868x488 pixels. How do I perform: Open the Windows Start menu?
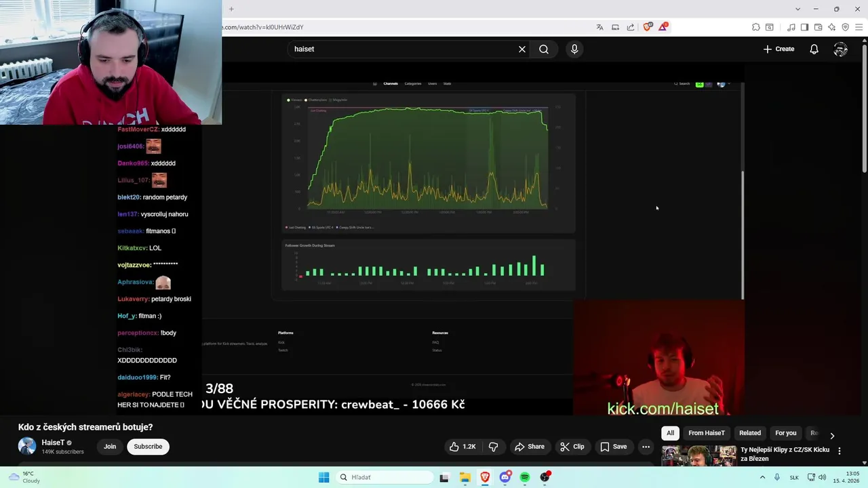coord(324,477)
